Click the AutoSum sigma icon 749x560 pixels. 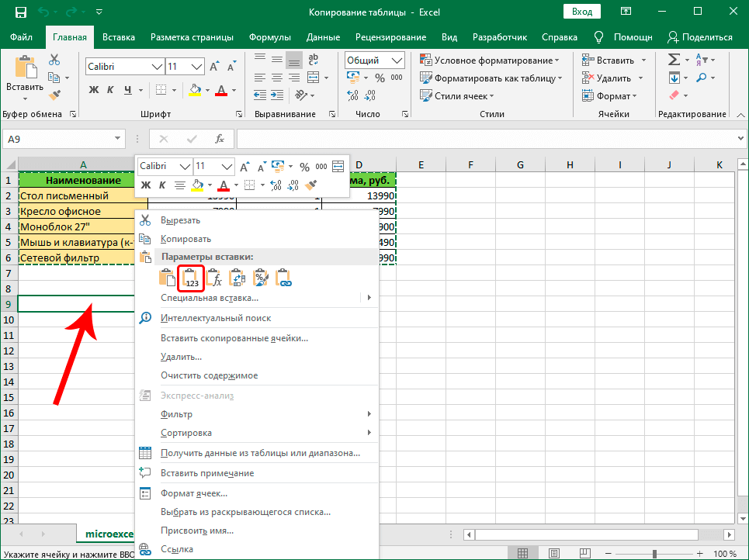pos(674,60)
